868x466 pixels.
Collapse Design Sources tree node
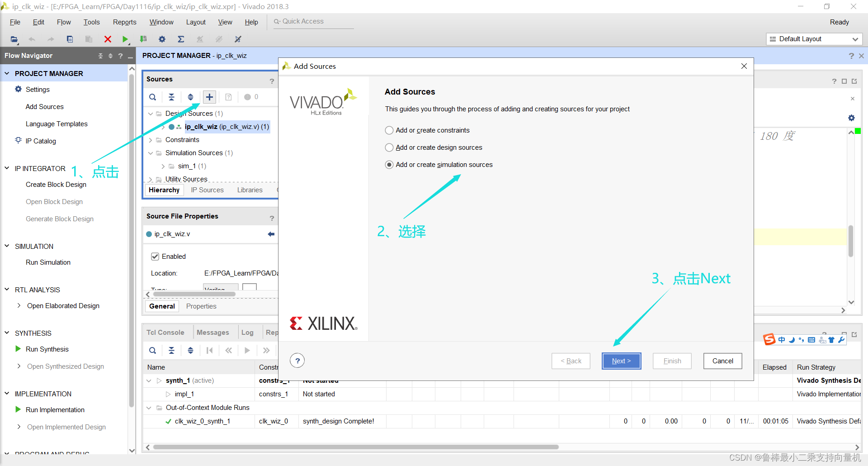151,114
